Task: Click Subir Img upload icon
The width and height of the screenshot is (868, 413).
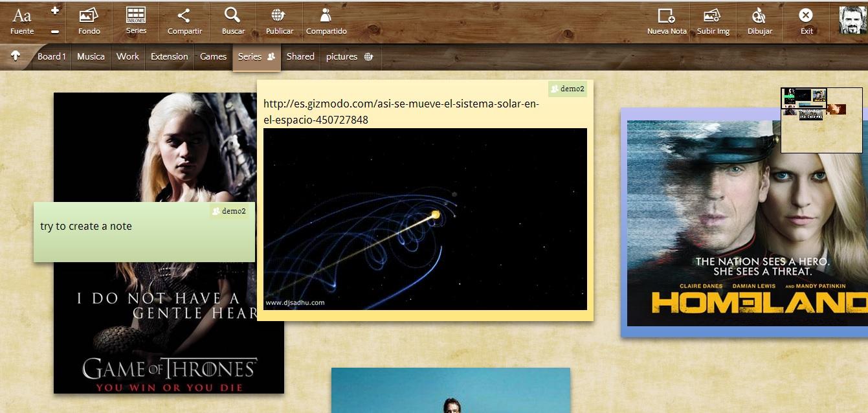Action: pyautogui.click(x=713, y=21)
